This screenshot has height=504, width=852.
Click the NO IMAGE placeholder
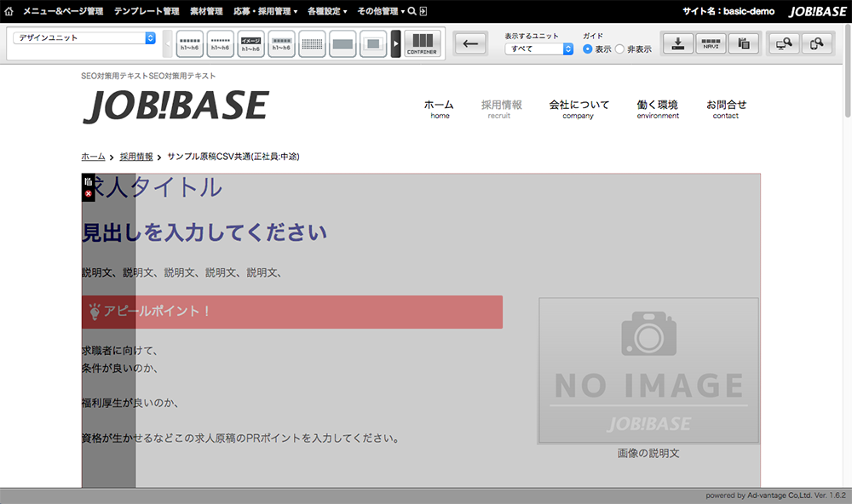click(x=648, y=370)
